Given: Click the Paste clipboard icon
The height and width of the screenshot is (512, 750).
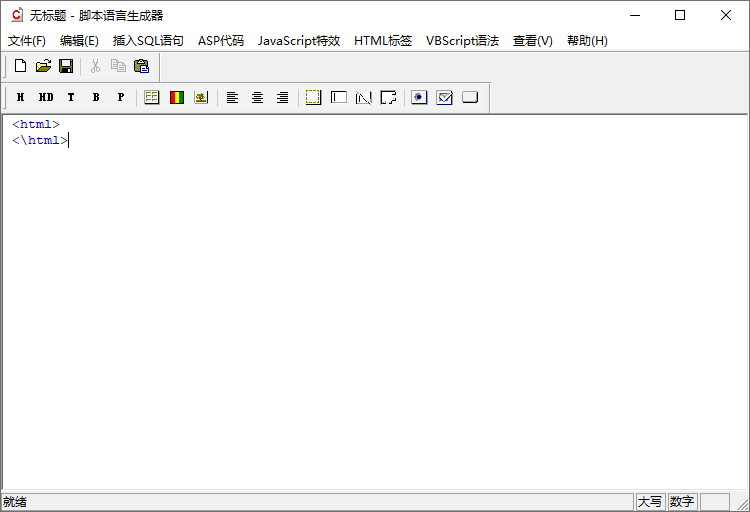Looking at the screenshot, I should coord(141,66).
